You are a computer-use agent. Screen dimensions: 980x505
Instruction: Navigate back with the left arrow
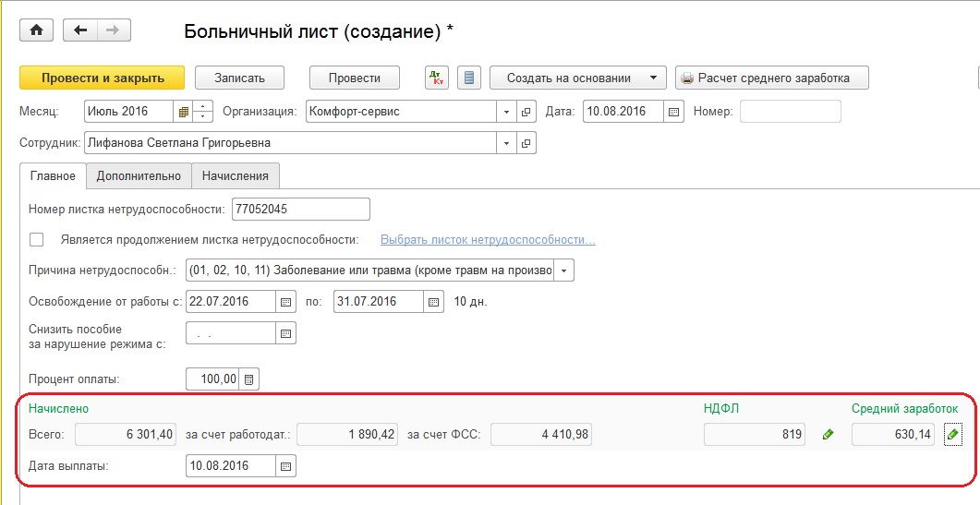pyautogui.click(x=80, y=30)
